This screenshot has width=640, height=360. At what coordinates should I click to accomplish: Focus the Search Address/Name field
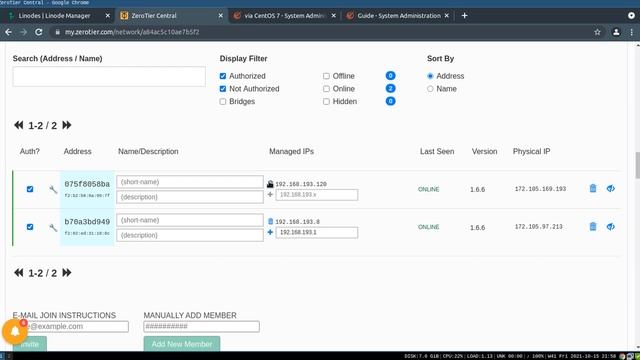coord(109,77)
